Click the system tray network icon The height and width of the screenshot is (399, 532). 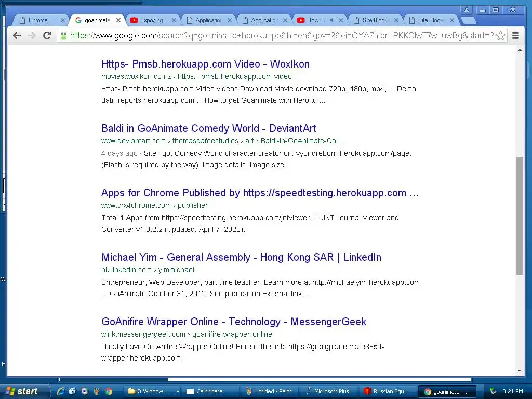(x=494, y=391)
